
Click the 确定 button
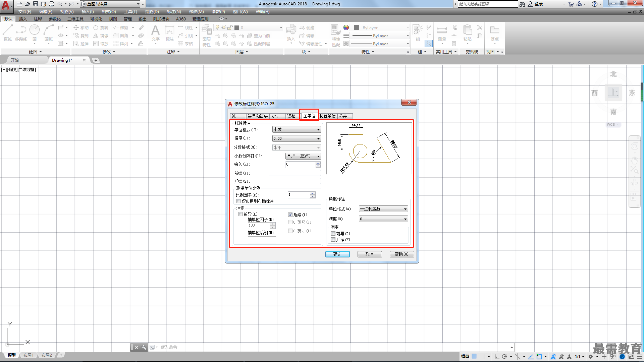point(337,254)
